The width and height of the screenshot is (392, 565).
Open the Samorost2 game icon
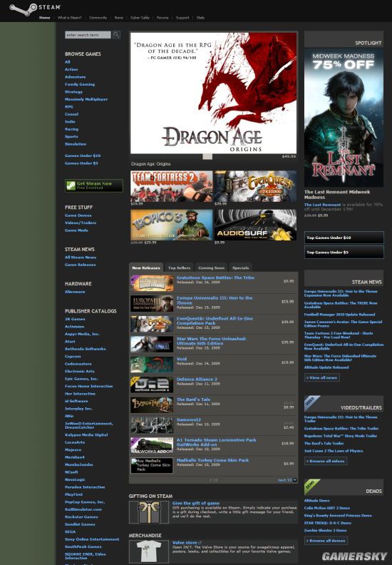coord(152,425)
